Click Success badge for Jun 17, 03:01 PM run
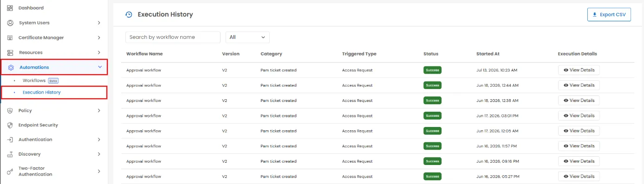The width and height of the screenshot is (644, 184). [432, 115]
